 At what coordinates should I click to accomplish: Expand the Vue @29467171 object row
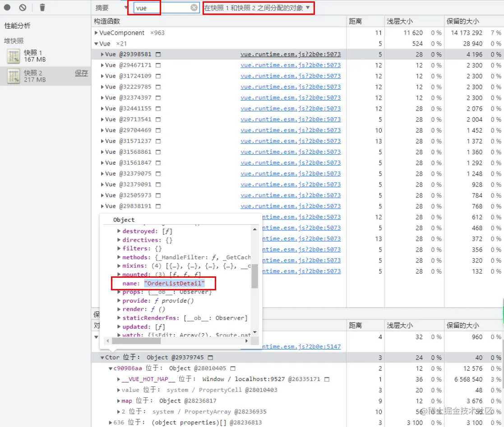pos(102,65)
